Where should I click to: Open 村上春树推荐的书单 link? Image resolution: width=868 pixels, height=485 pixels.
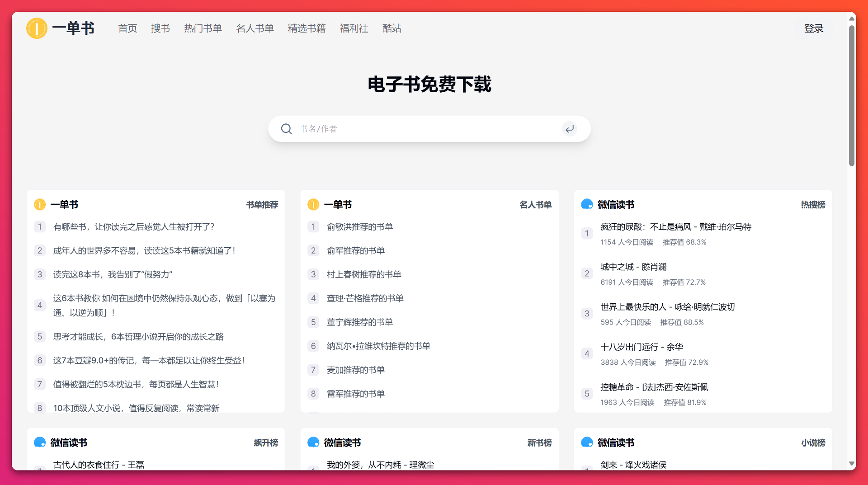coord(363,274)
